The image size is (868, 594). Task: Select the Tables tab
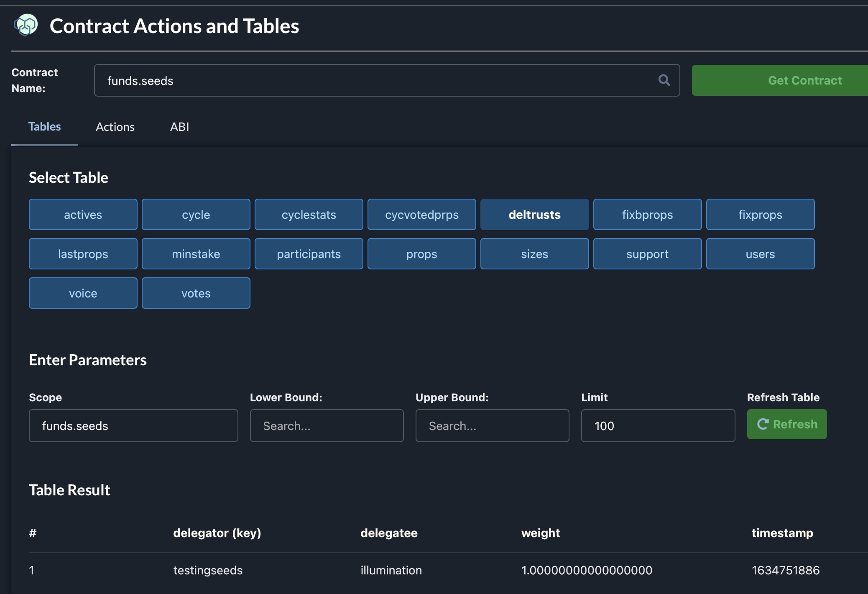(44, 127)
